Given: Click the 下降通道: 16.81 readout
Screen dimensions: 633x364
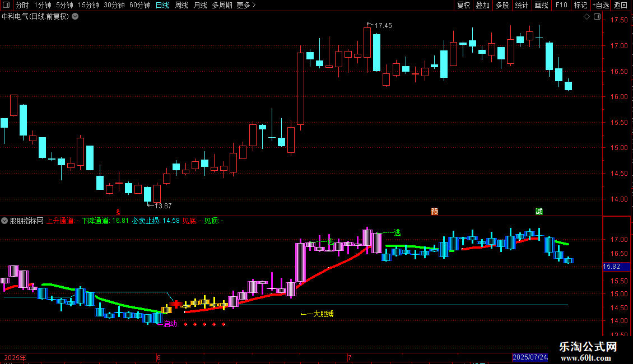Looking at the screenshot, I should coord(105,221).
